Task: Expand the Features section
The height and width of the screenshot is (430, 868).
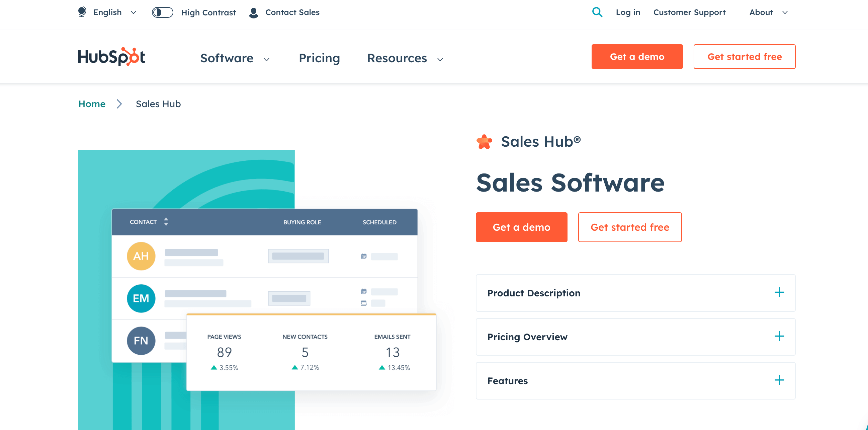Action: point(635,380)
